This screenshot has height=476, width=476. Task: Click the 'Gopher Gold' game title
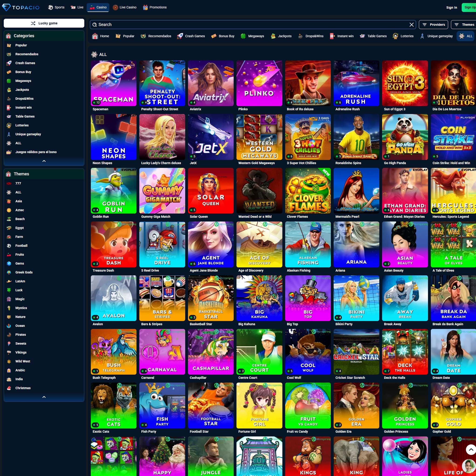coord(442,432)
